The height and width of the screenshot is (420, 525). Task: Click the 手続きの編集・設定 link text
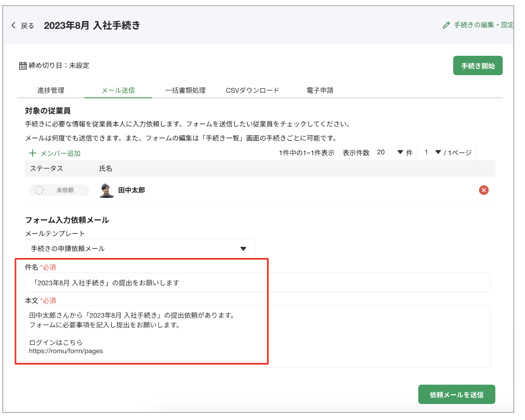click(x=483, y=25)
